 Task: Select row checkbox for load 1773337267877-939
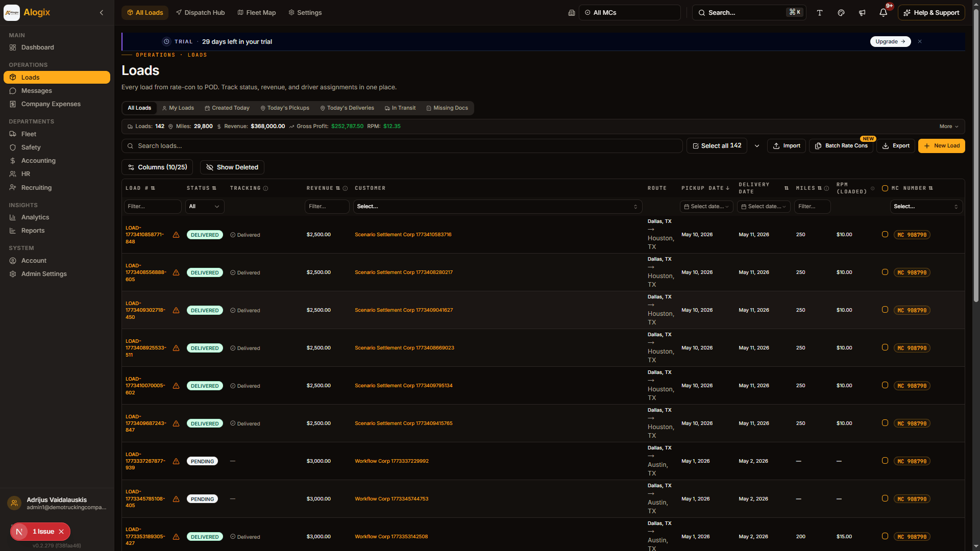point(885,461)
